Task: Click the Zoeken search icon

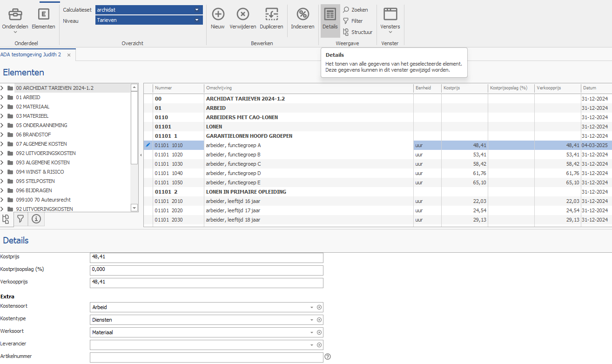Action: pos(346,10)
